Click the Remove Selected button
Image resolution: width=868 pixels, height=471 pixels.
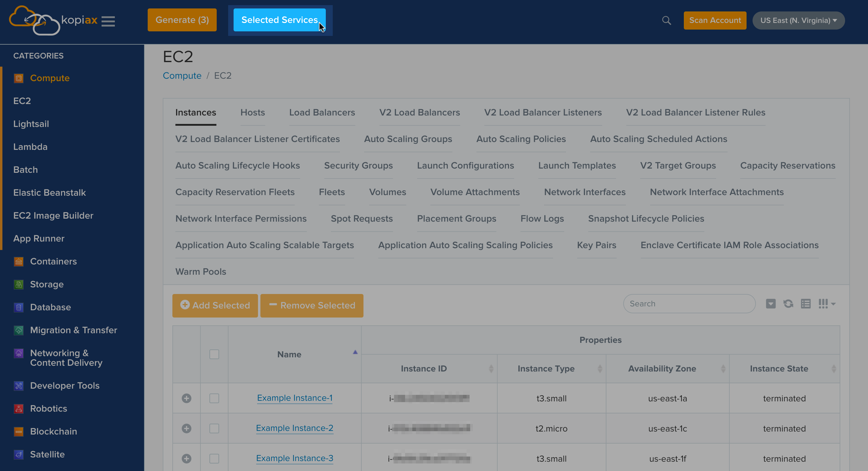(x=312, y=305)
